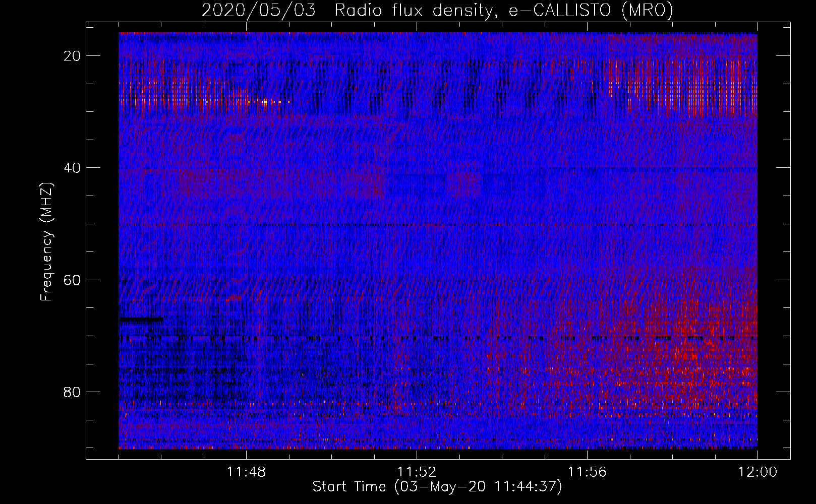Click the 11:52 time tick label
Image resolution: width=816 pixels, height=504 pixels.
click(417, 472)
